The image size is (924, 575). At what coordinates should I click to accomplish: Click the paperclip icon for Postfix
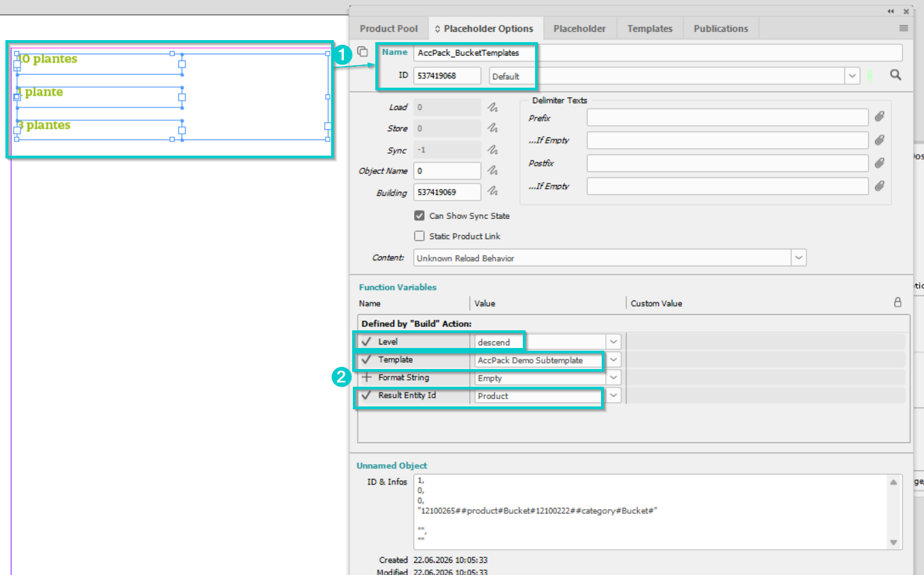click(879, 163)
